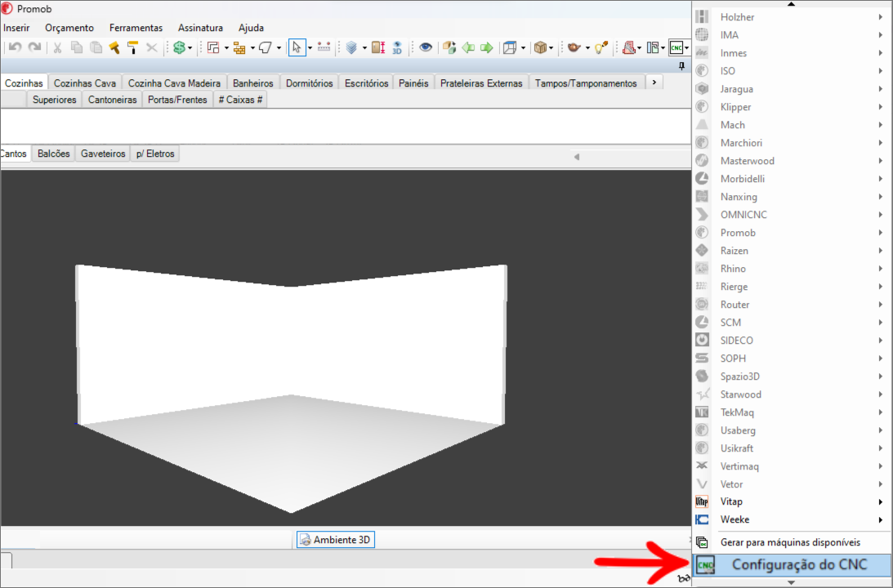Screen dimensions: 893x588
Task: Expand the Holzher submenu arrow
Action: (881, 17)
